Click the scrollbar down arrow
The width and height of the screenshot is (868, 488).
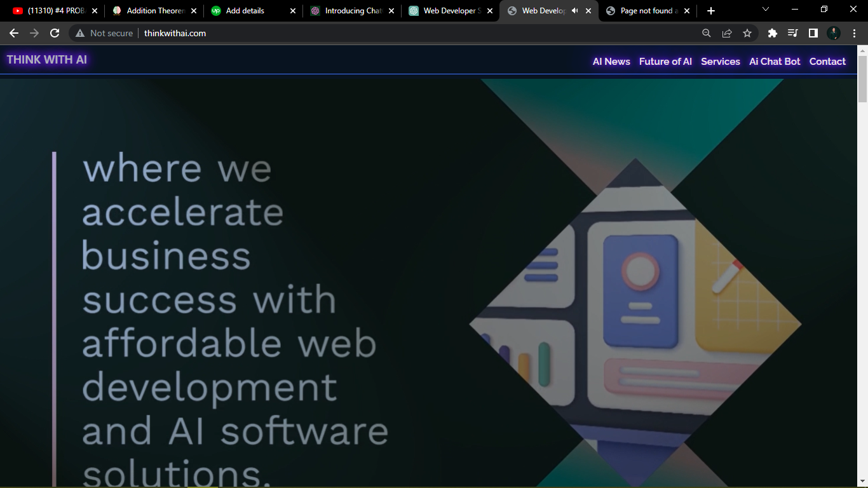862,482
